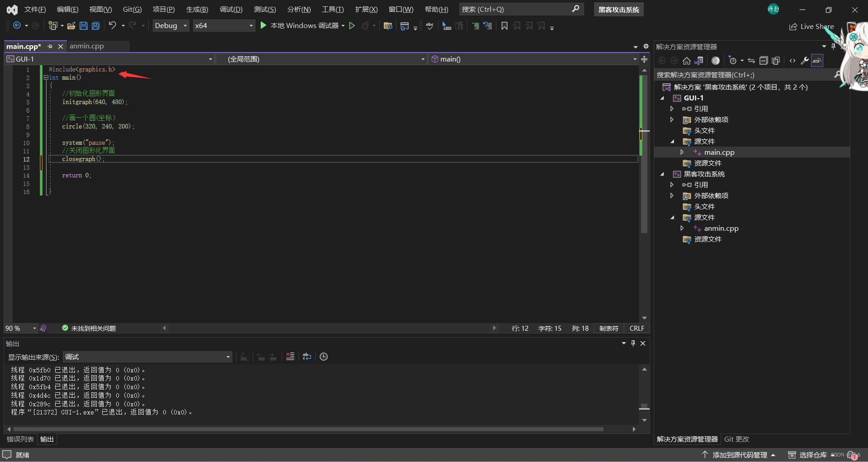The height and width of the screenshot is (462, 868).
Task: Toggle word wrap in the Output window
Action: (x=307, y=357)
